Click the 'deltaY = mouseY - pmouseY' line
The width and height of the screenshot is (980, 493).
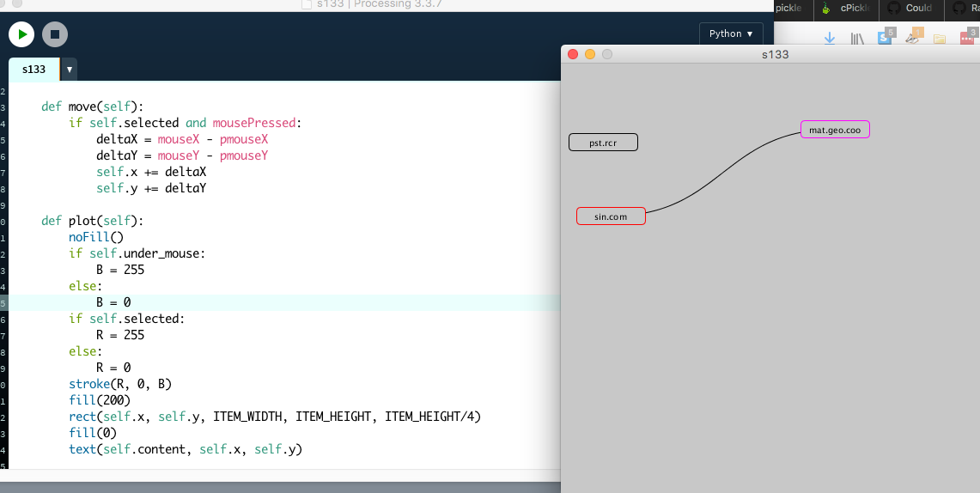coord(182,155)
